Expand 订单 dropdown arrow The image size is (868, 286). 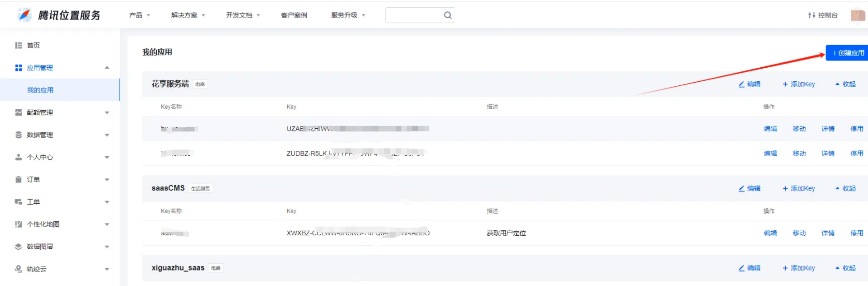[x=107, y=180]
